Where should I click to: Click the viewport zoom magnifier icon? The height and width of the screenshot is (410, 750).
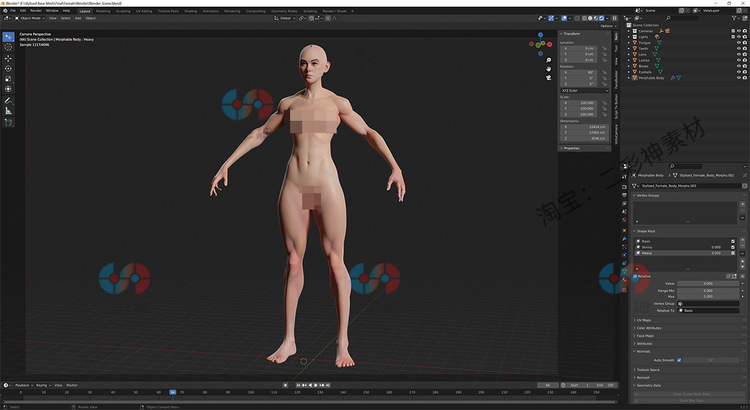[549, 60]
